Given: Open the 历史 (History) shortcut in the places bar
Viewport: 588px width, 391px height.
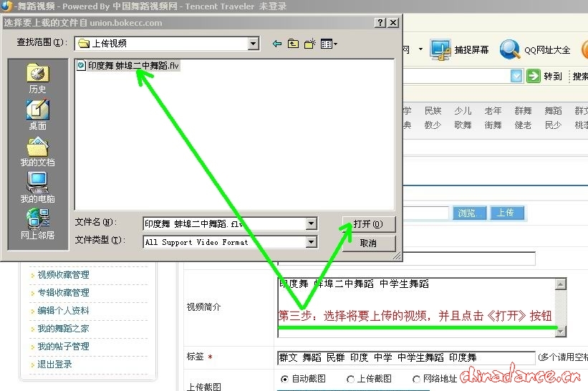Looking at the screenshot, I should coord(37,78).
